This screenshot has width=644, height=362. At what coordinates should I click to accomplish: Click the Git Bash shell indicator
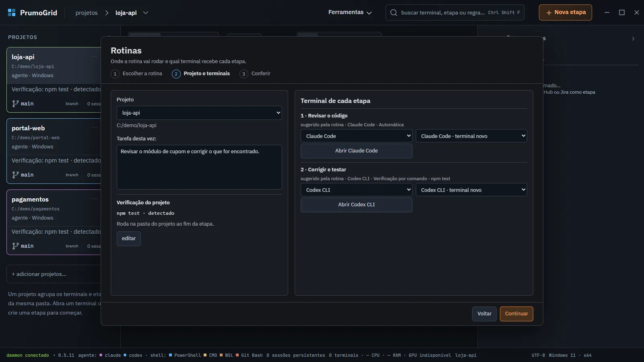tap(249, 355)
